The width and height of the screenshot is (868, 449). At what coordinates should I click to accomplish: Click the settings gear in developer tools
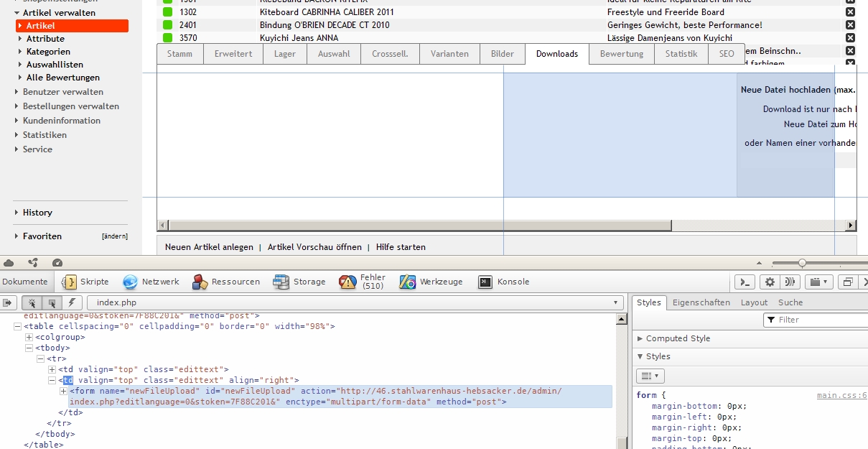point(770,282)
